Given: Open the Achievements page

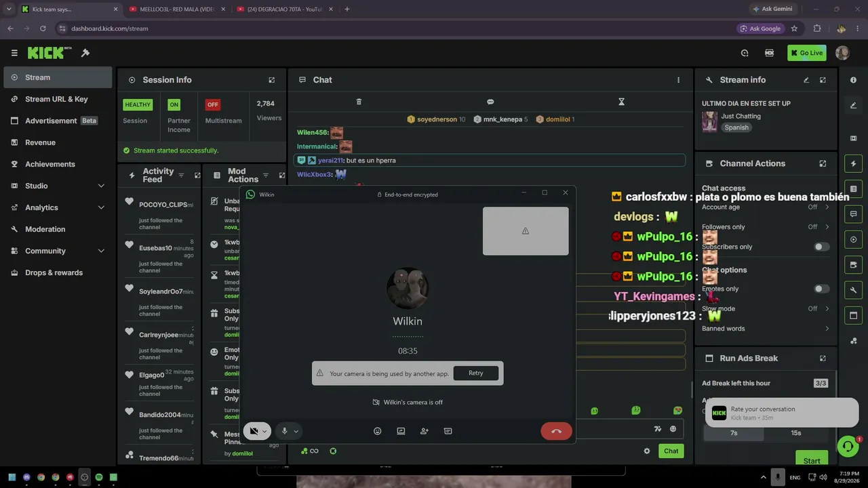Looking at the screenshot, I should pyautogui.click(x=58, y=164).
